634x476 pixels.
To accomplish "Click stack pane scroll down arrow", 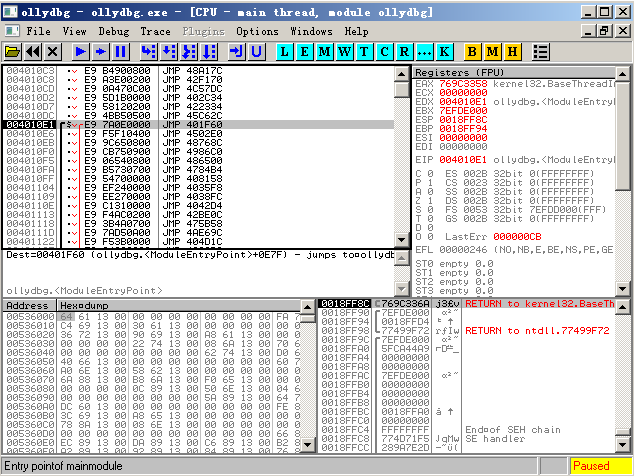I will 622,445.
